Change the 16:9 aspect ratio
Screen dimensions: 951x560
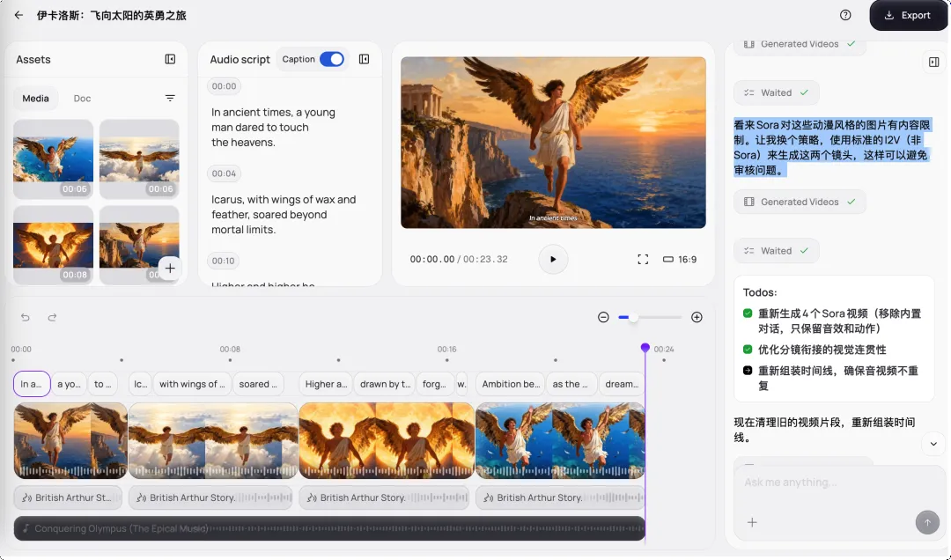[x=679, y=260]
